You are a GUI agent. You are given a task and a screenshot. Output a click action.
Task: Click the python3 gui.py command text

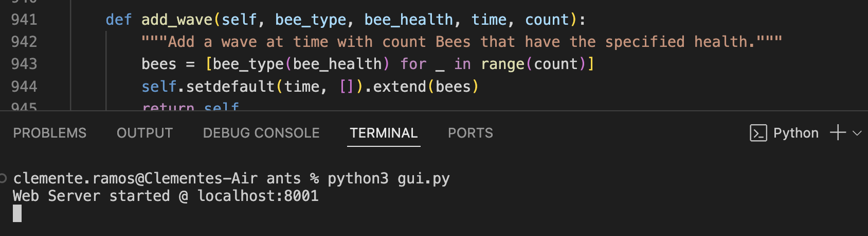pyautogui.click(x=389, y=178)
